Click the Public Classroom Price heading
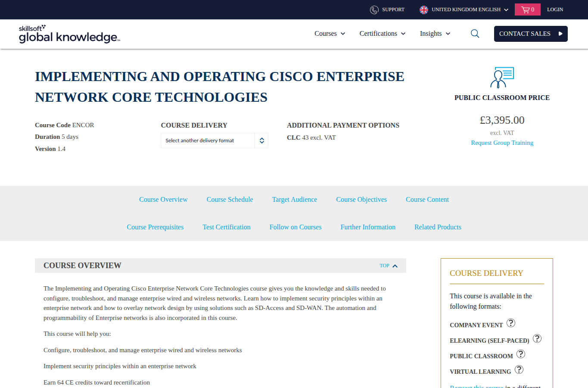The image size is (588, 388). coord(502,98)
